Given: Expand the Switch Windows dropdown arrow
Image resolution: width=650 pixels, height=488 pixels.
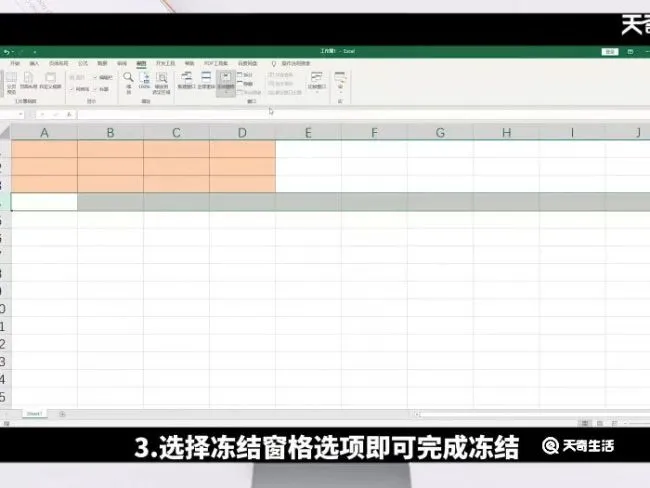Looking at the screenshot, I should (317, 92).
